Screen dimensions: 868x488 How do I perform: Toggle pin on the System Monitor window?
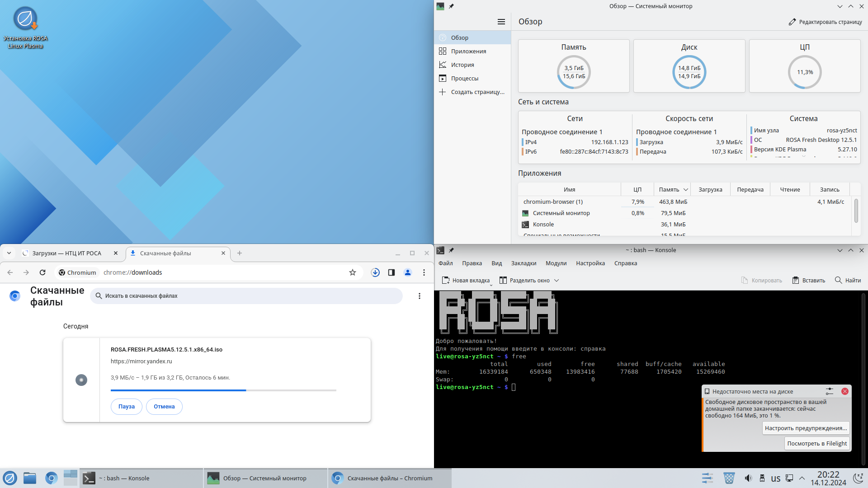(x=451, y=6)
